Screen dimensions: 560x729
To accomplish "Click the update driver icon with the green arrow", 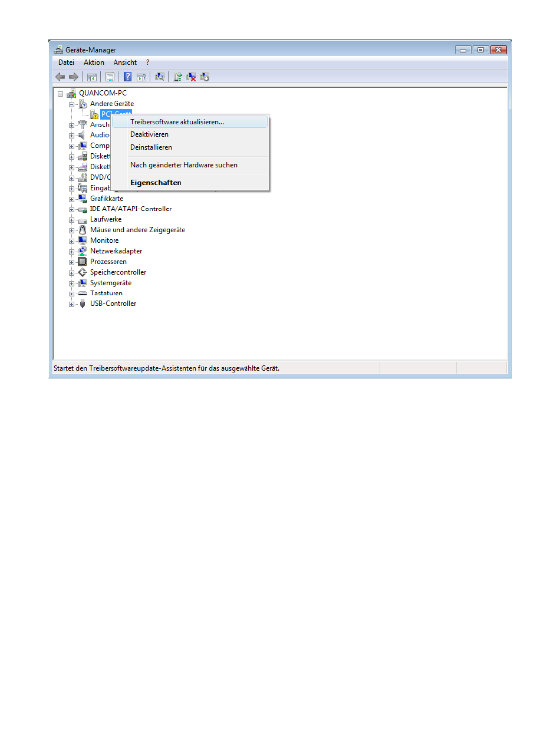I will tap(177, 77).
